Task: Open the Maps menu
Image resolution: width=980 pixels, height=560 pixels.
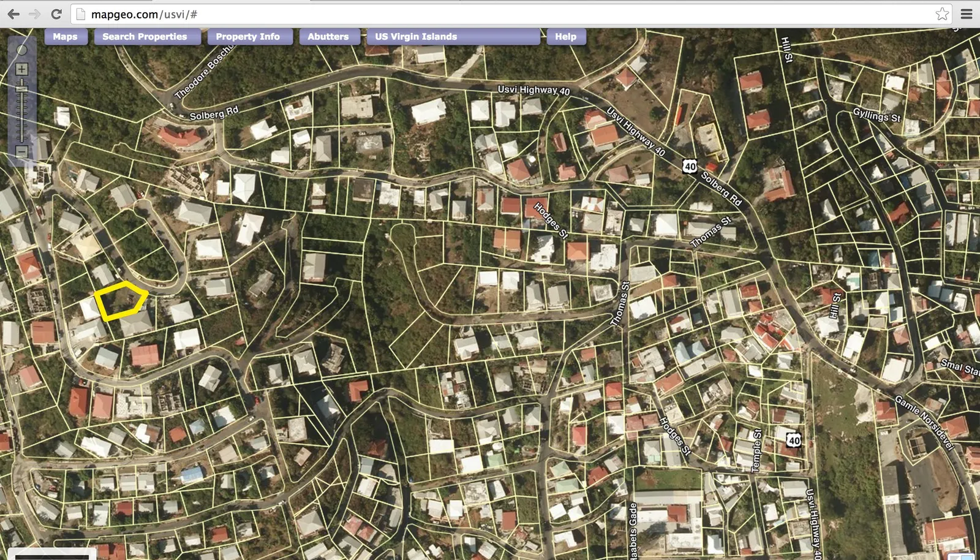Action: pos(65,37)
